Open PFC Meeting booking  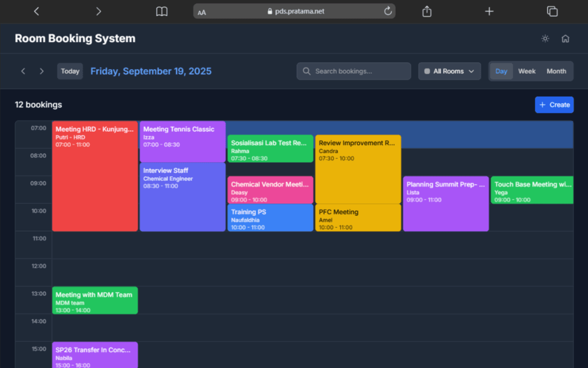click(x=358, y=218)
